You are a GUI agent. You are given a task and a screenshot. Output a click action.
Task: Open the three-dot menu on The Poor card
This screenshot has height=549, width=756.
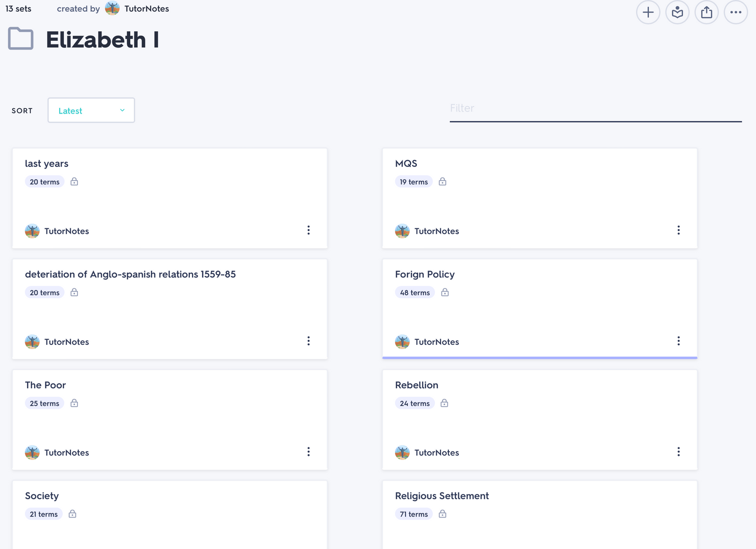[309, 452]
